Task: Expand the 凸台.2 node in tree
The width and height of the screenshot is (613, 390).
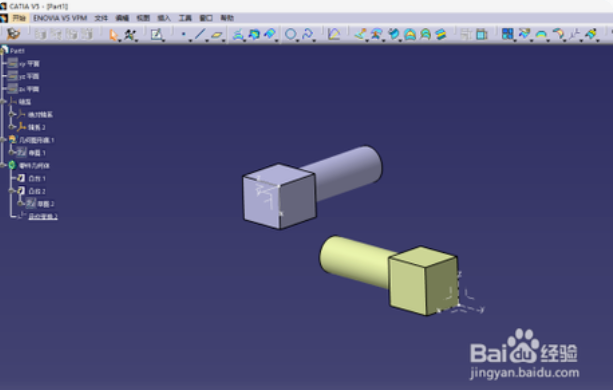Action: pyautogui.click(x=12, y=191)
